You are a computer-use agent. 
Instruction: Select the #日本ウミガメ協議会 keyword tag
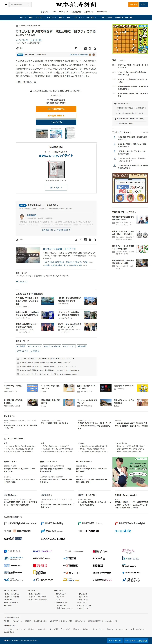(52, 346)
